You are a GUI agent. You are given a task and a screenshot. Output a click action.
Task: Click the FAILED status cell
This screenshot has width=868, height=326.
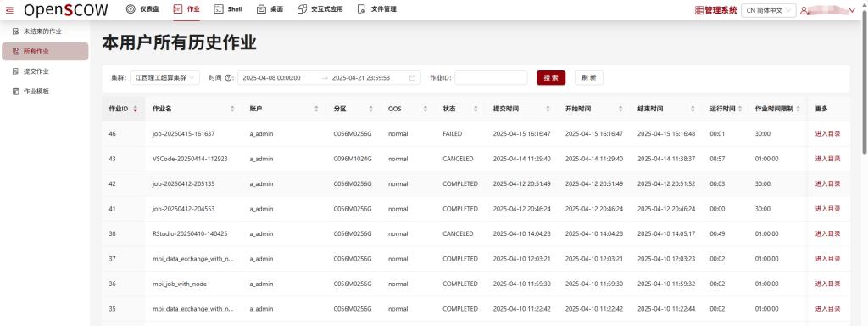[453, 133]
